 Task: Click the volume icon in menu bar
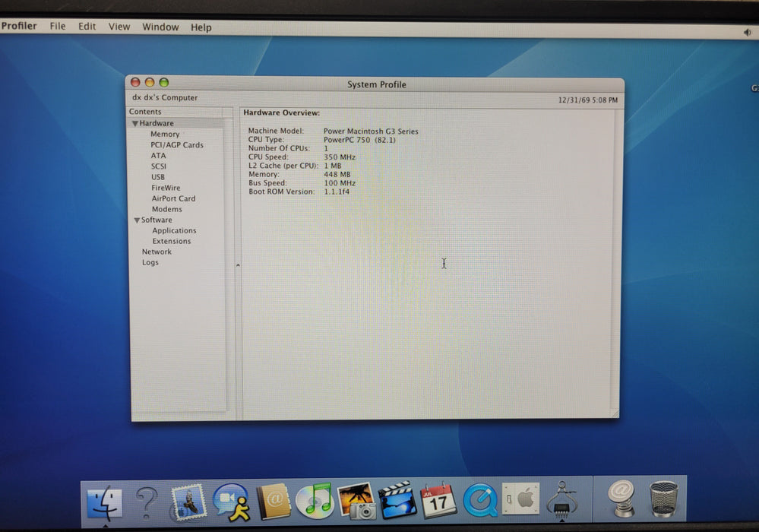(748, 33)
